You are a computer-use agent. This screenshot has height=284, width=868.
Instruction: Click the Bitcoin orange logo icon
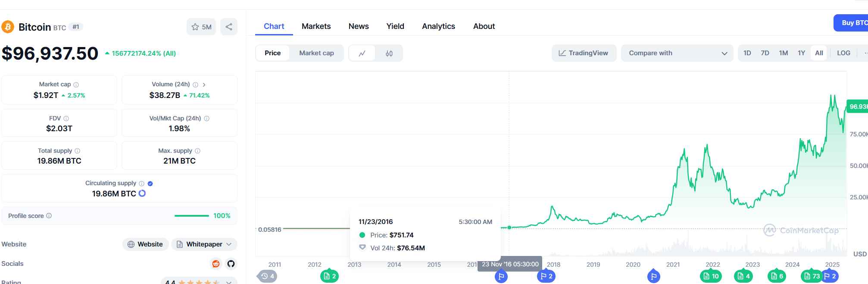pyautogui.click(x=8, y=27)
